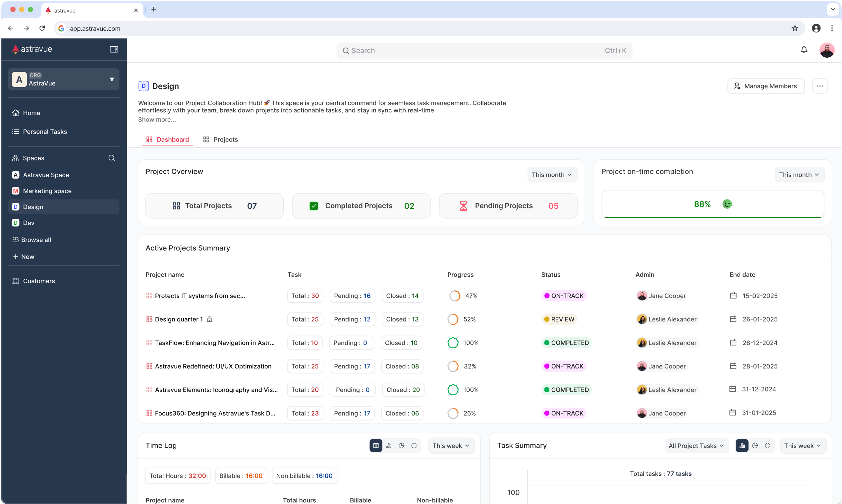842x504 pixels.
Task: Open Focus360 project row
Action: pyautogui.click(x=215, y=413)
